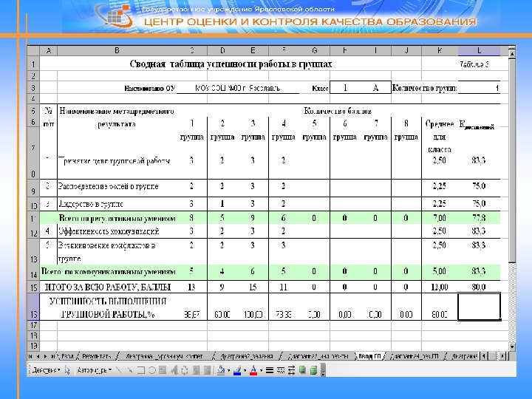Switch to the Результаты sheet tab

click(x=97, y=356)
